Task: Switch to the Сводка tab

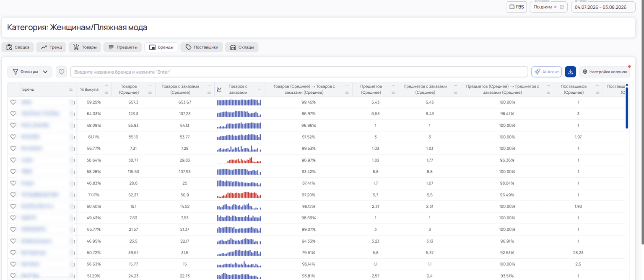Action: pyautogui.click(x=18, y=47)
